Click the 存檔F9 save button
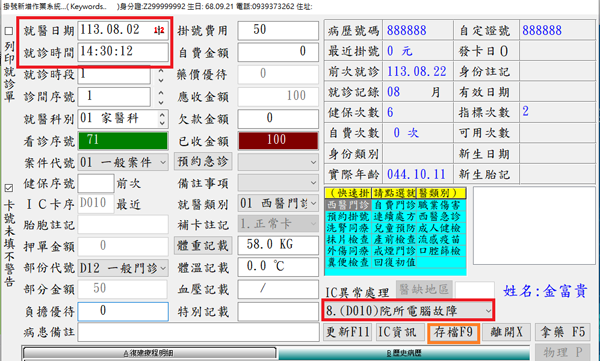This screenshot has width=600, height=361. [453, 332]
